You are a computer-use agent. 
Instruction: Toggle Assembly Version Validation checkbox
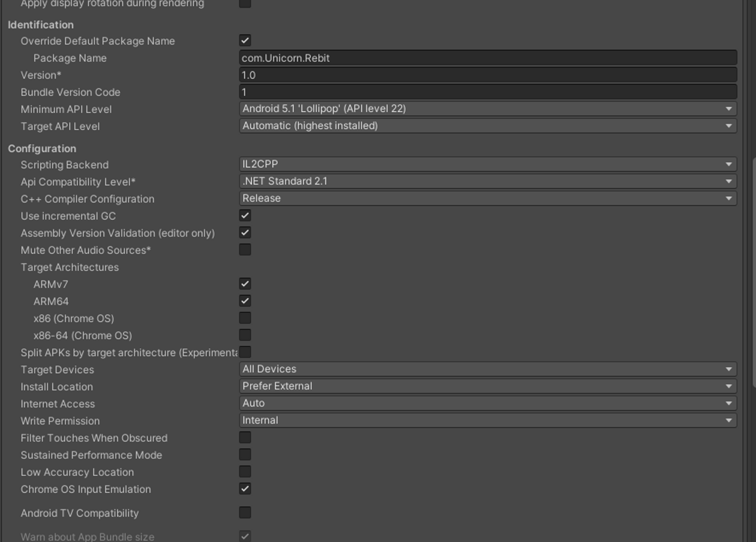tap(245, 233)
